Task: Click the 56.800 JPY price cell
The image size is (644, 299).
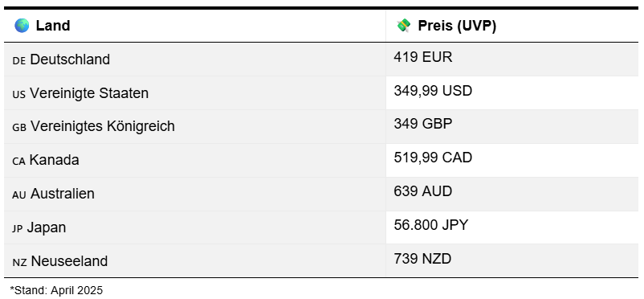Action: (512, 227)
